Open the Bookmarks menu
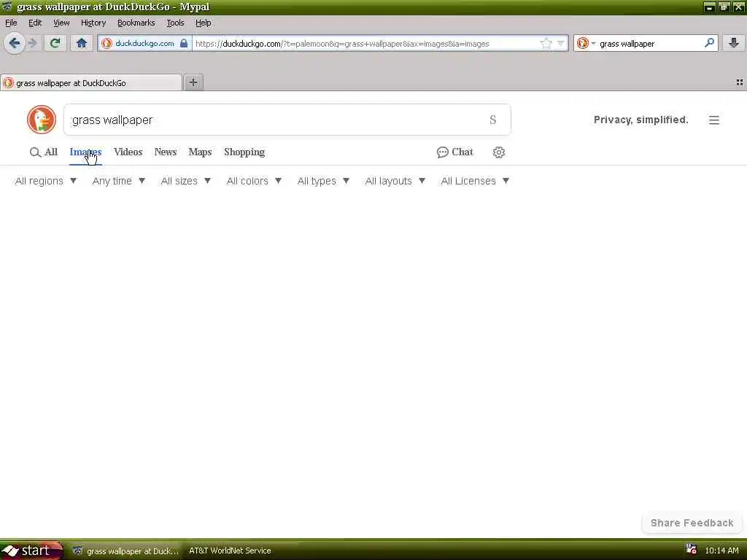 point(136,23)
